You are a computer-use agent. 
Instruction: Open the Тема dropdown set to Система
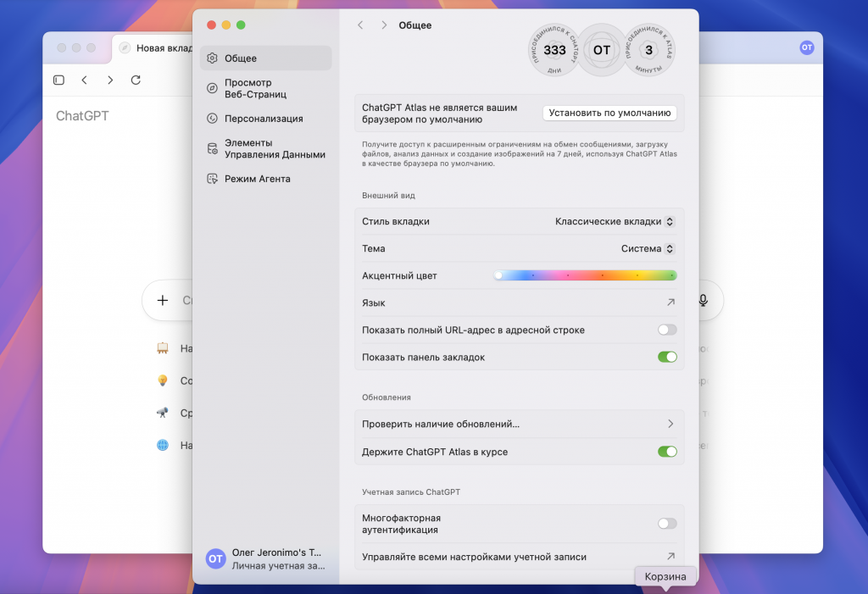pyautogui.click(x=647, y=248)
